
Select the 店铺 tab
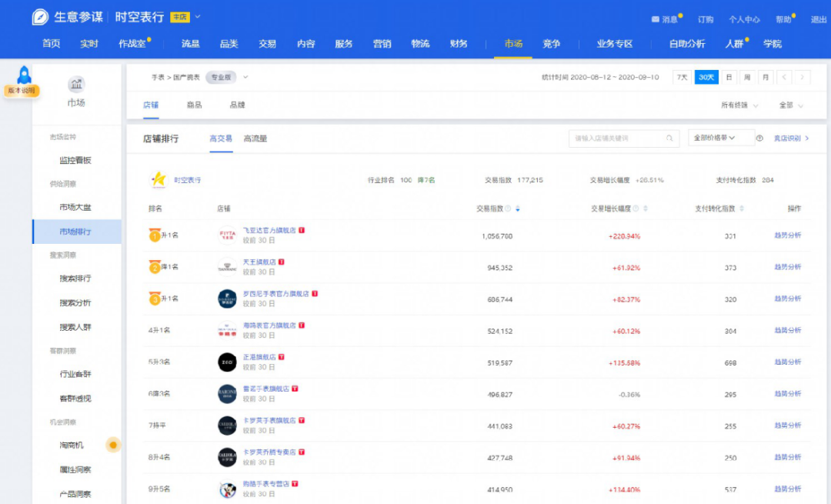coord(151,105)
